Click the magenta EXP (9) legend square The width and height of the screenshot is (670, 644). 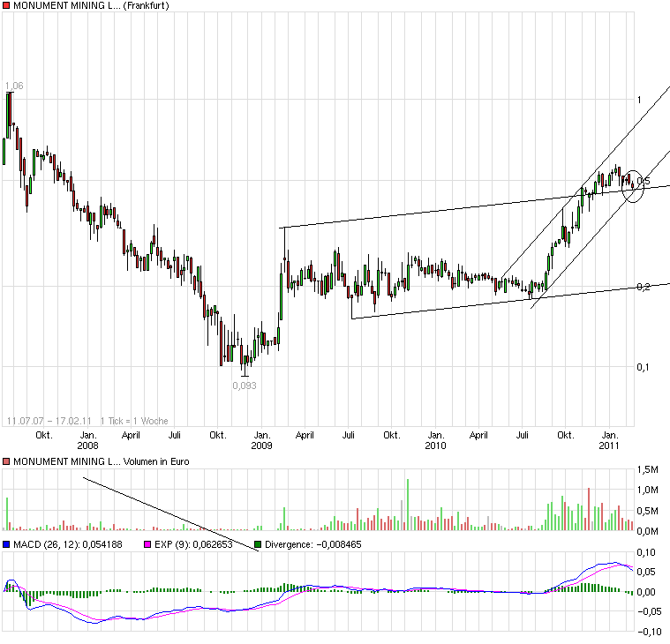[147, 544]
